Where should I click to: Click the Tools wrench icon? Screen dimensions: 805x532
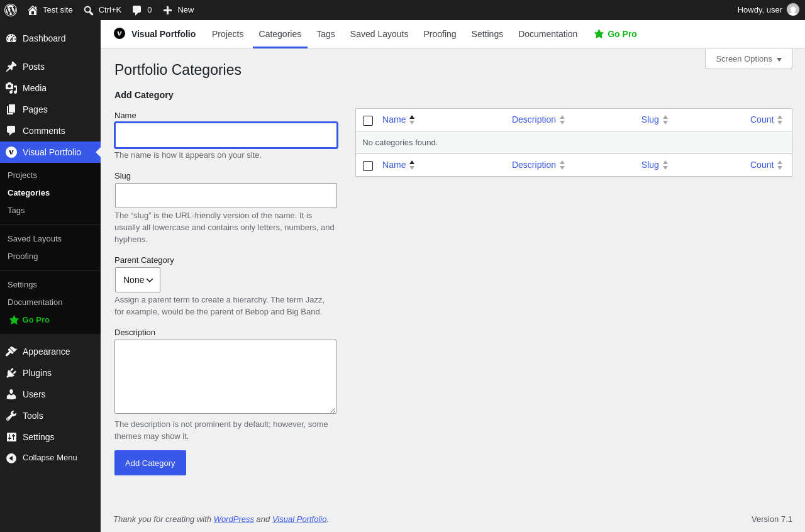pos(11,416)
